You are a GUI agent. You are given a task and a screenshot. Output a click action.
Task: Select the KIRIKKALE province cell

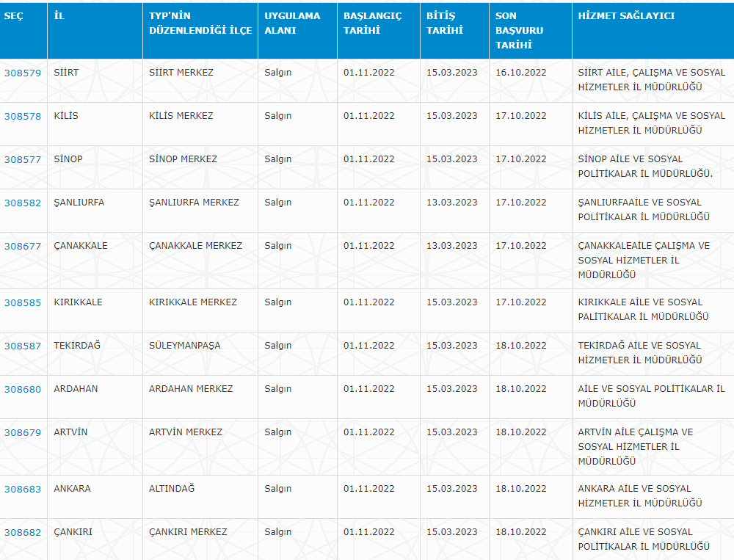pos(95,310)
